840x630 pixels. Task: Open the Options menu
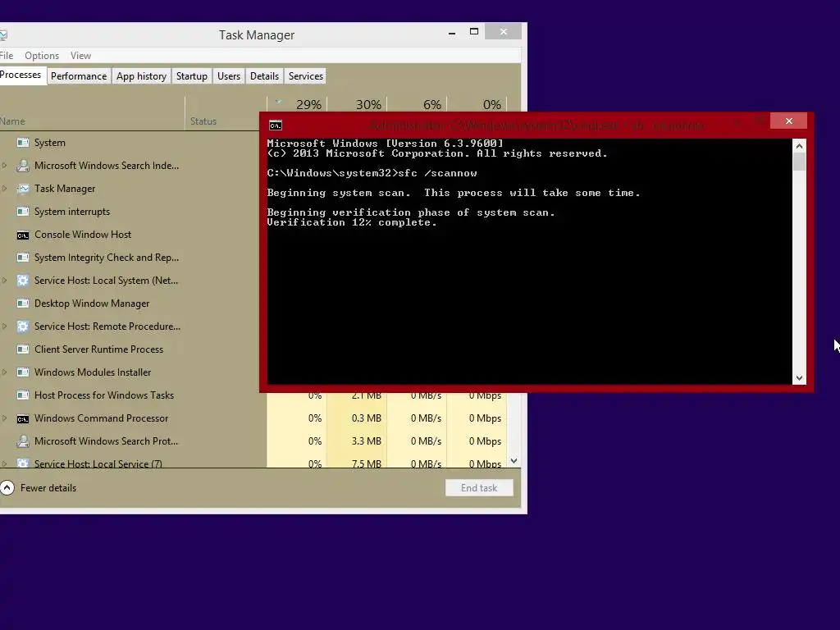tap(42, 56)
